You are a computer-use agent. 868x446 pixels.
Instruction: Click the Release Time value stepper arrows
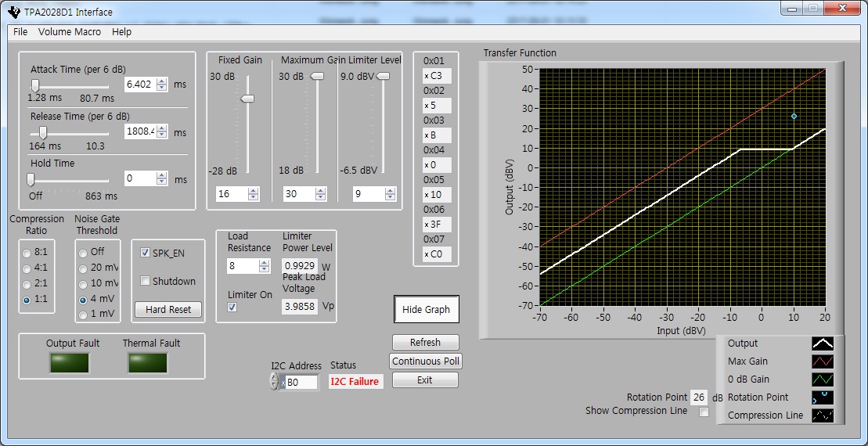pos(162,131)
